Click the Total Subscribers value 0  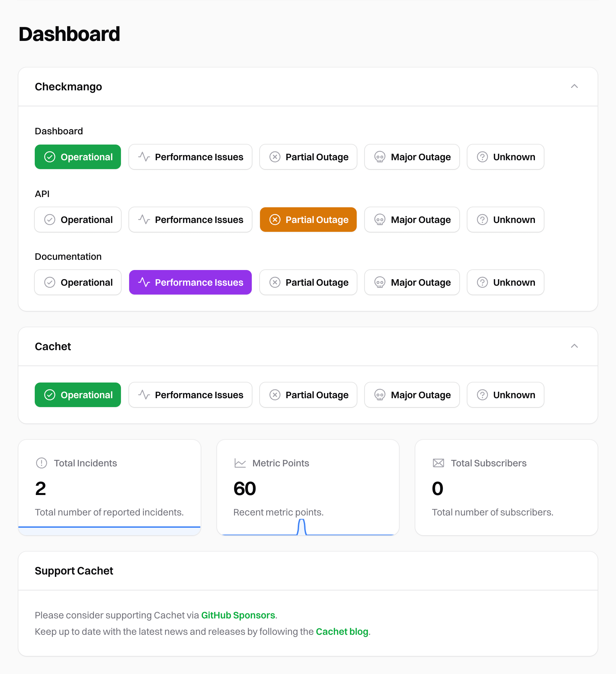437,488
